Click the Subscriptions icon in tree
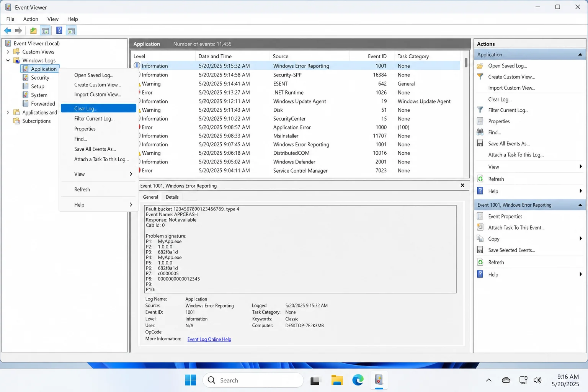Viewport: 588px width, 392px height. pyautogui.click(x=16, y=121)
